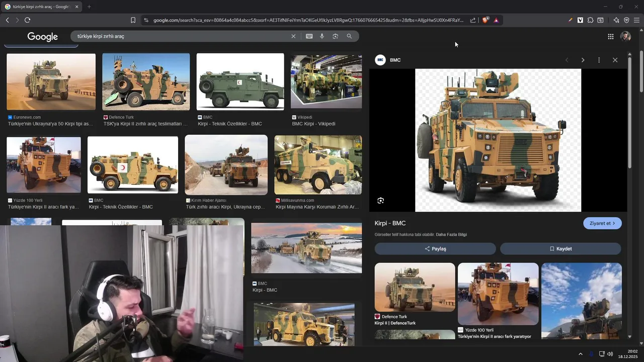644x362 pixels.
Task: Open the snowy convoy Kirpi - BMC thumbnail
Action: click(306, 248)
